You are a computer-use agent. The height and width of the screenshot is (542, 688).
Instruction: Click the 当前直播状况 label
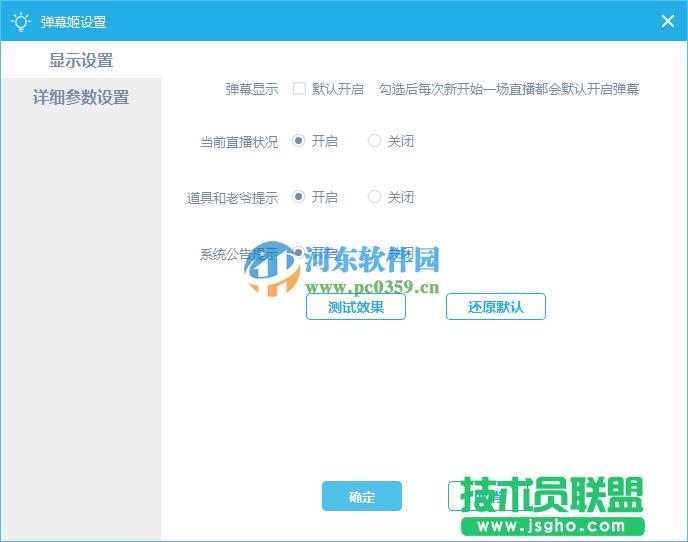click(x=239, y=142)
